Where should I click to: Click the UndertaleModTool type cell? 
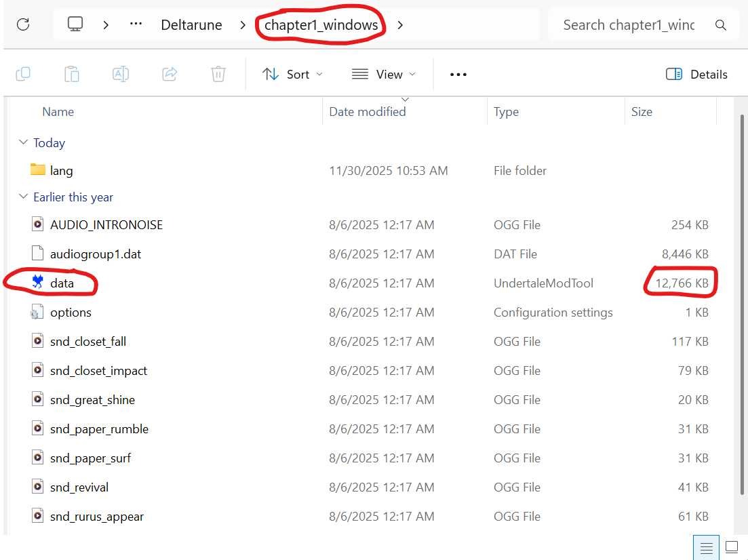pyautogui.click(x=543, y=283)
